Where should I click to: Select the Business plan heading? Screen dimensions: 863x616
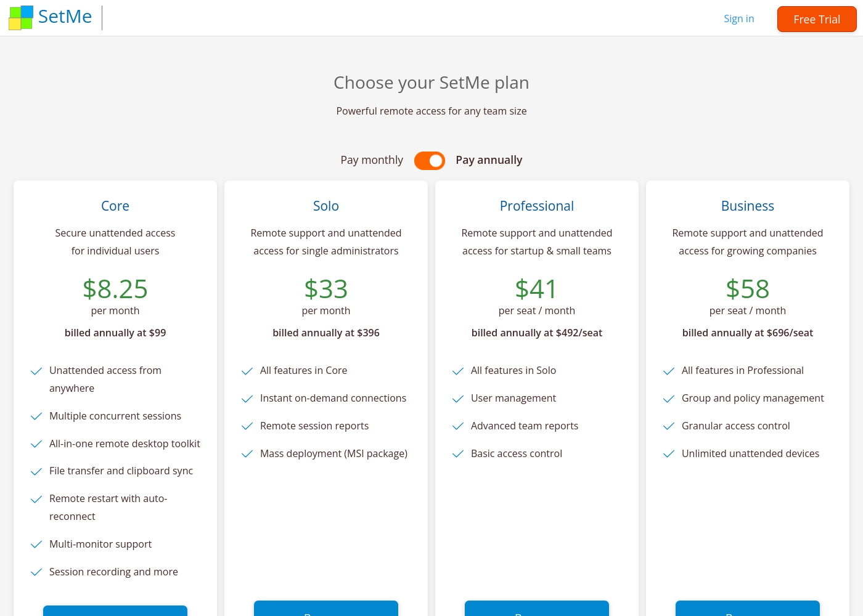748,206
